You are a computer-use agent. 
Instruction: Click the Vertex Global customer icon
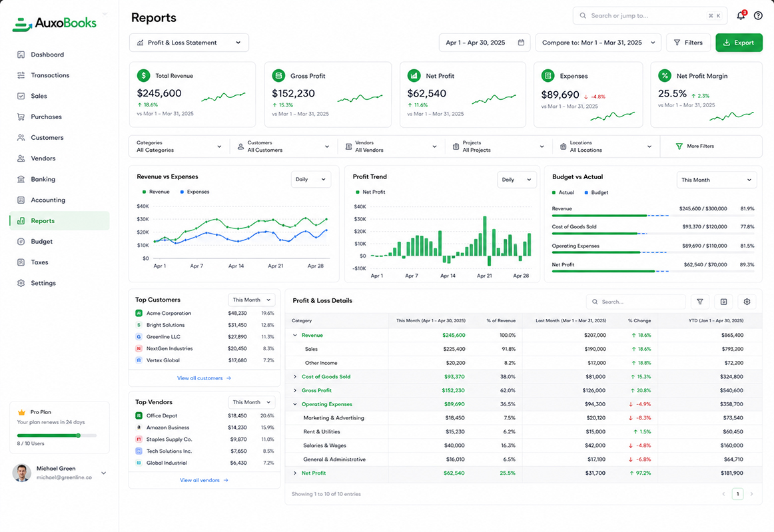click(x=139, y=360)
